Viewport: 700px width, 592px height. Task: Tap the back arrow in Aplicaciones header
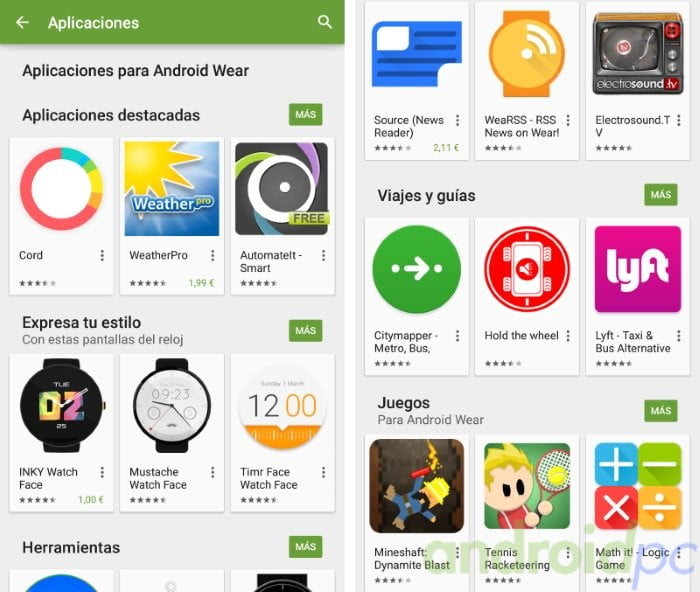(x=22, y=22)
